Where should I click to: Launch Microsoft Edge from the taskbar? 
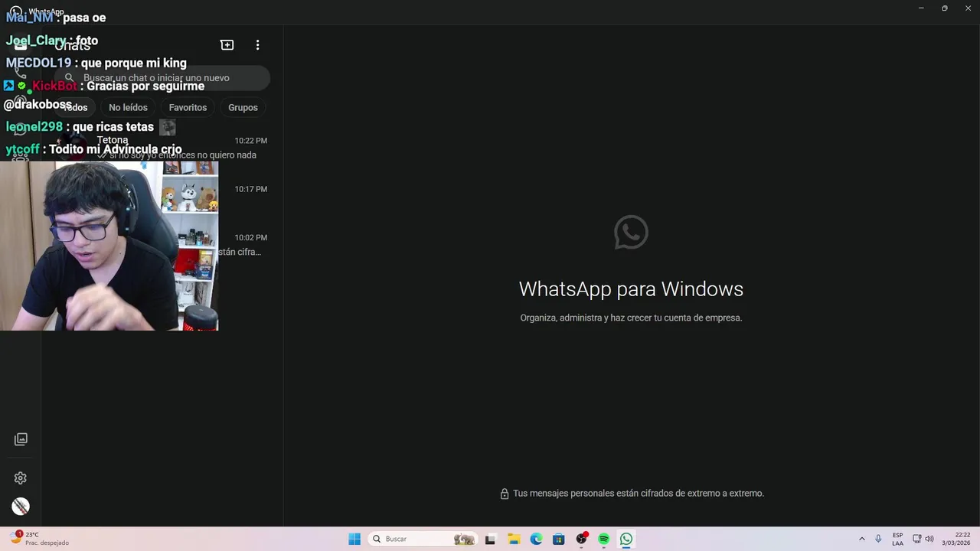[x=537, y=539]
